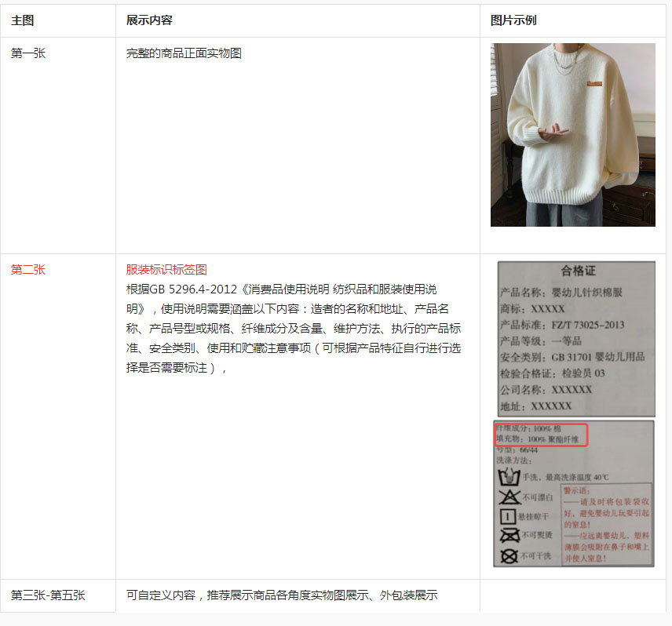Click the do-not-iron care symbol icon
The image size is (672, 626).
(509, 533)
